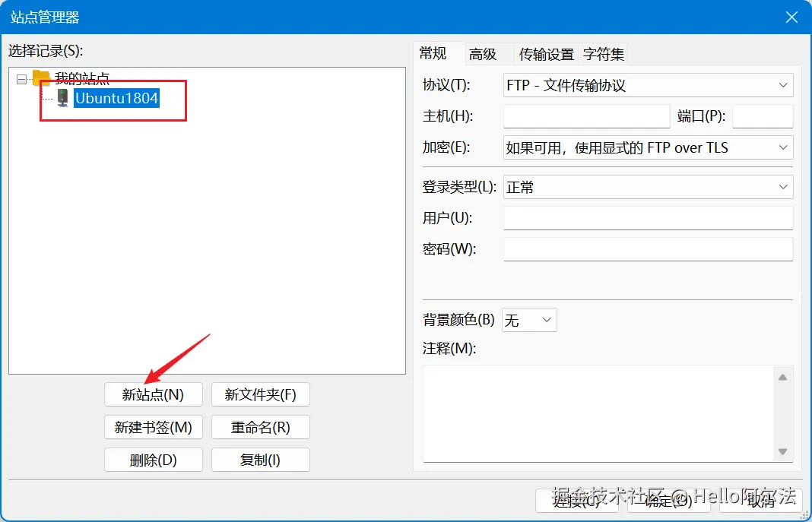Open the 背景颜色 dropdown

[x=529, y=320]
